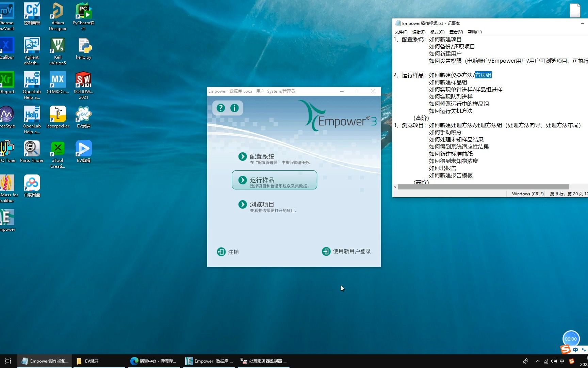Select the EV剪辑 desktop icon
The height and width of the screenshot is (368, 588).
pyautogui.click(x=83, y=151)
